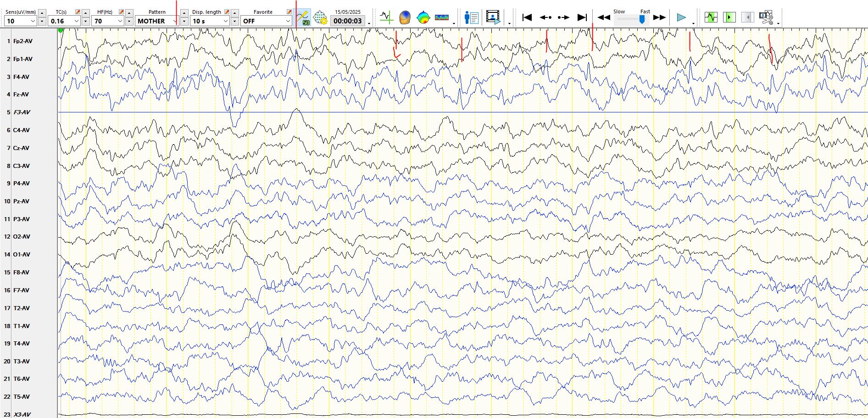This screenshot has width=868, height=418.
Task: Toggle the 50 Hz notch filter
Action: tap(303, 18)
